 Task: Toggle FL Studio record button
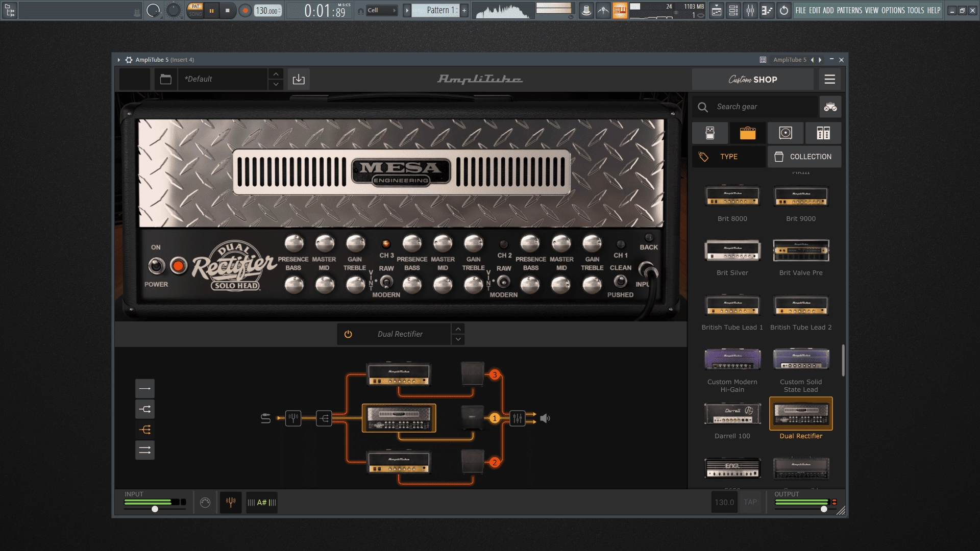pos(246,10)
